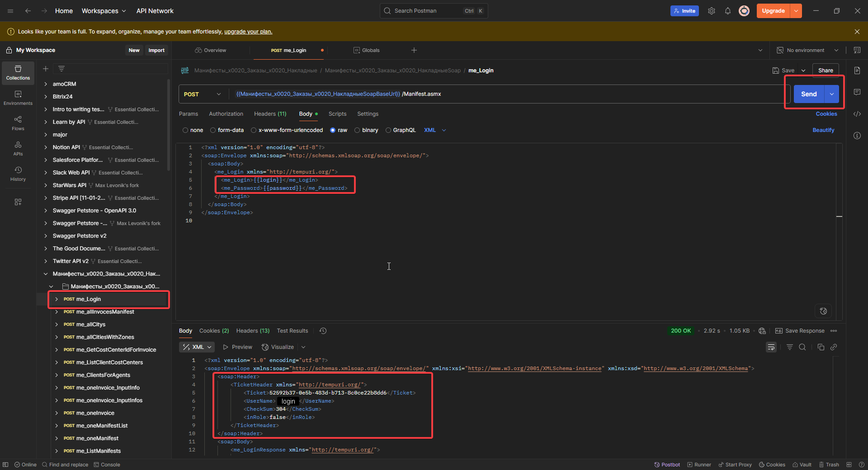Open the documentation icon in right sidebar
The width and height of the screenshot is (868, 470).
[x=857, y=70]
